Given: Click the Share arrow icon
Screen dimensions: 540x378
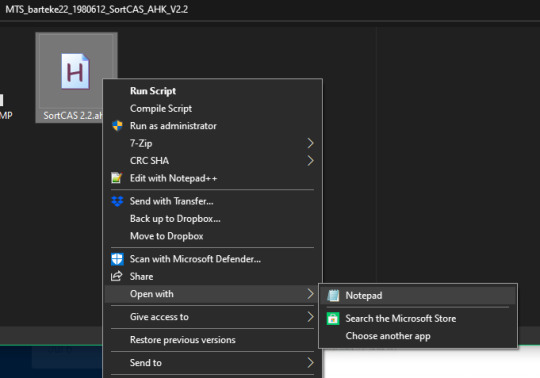Looking at the screenshot, I should 116,276.
